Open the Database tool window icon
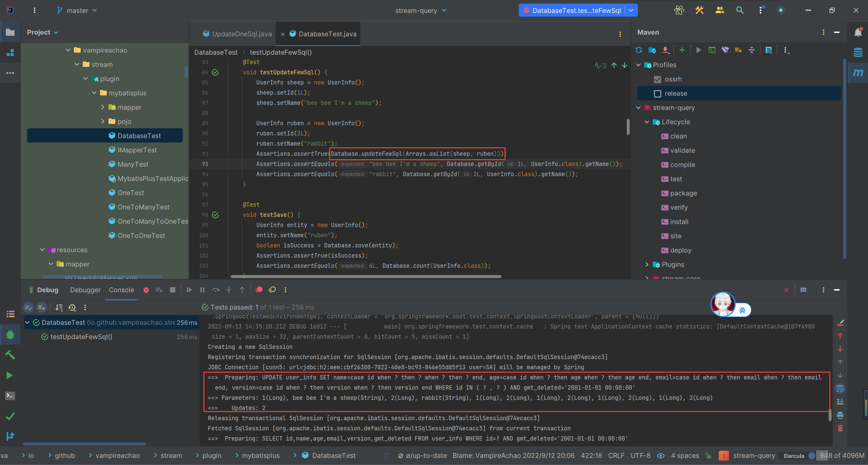This screenshot has height=465, width=868. [858, 52]
